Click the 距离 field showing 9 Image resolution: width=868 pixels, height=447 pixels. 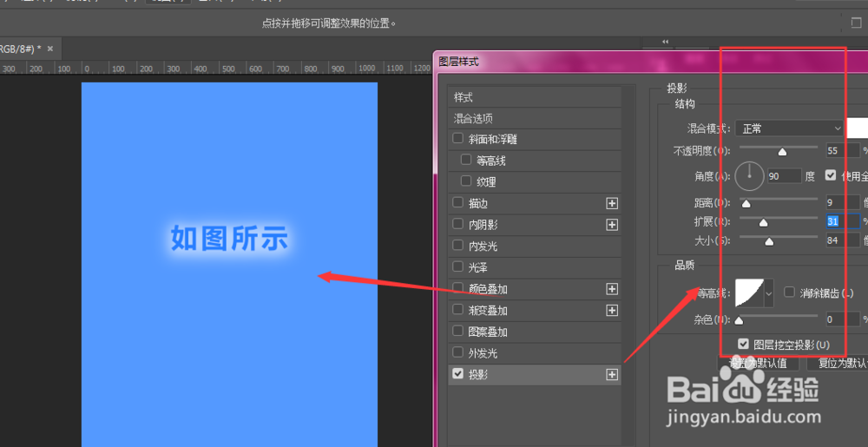click(843, 202)
